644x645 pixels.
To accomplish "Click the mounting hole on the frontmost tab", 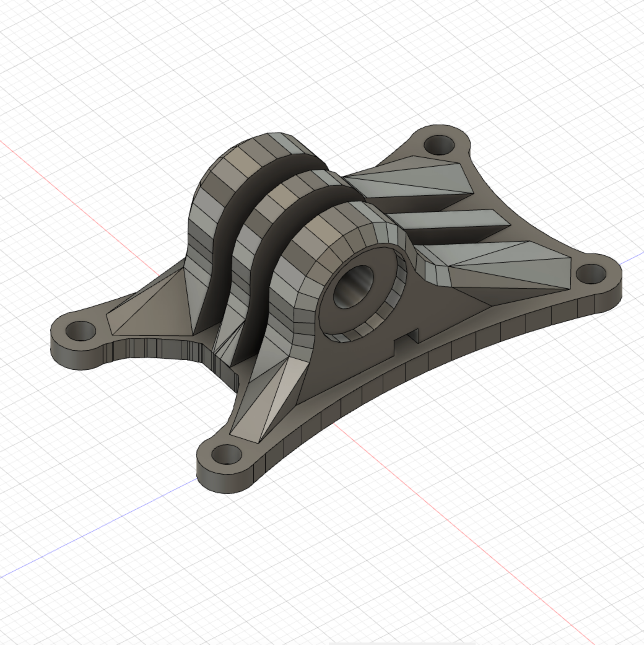I will tap(227, 454).
